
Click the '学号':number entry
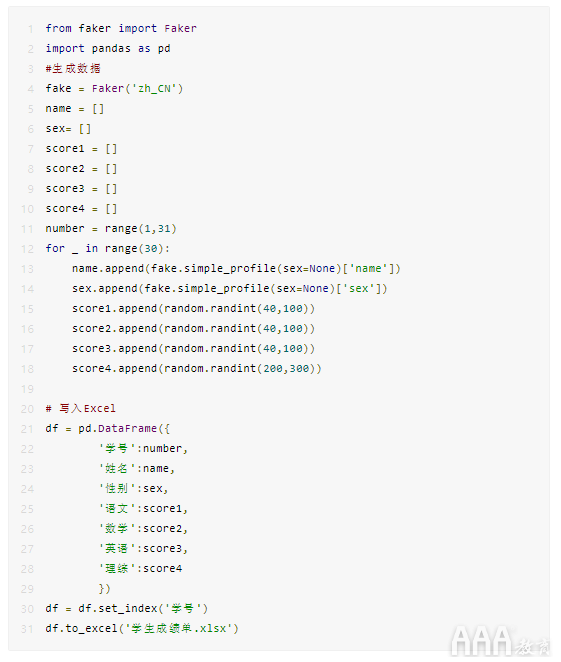(x=143, y=448)
